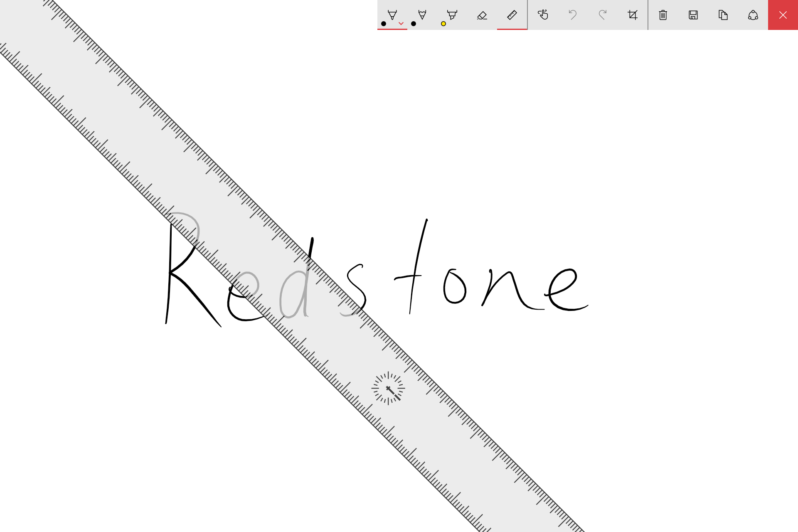Save the sketch with floppy icon
This screenshot has height=532, width=798.
693,15
